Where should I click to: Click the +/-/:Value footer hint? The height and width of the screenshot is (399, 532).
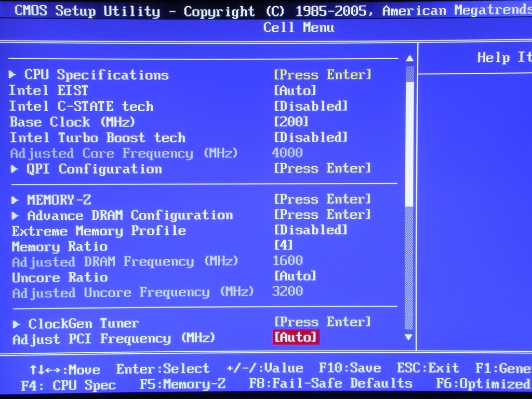(264, 368)
